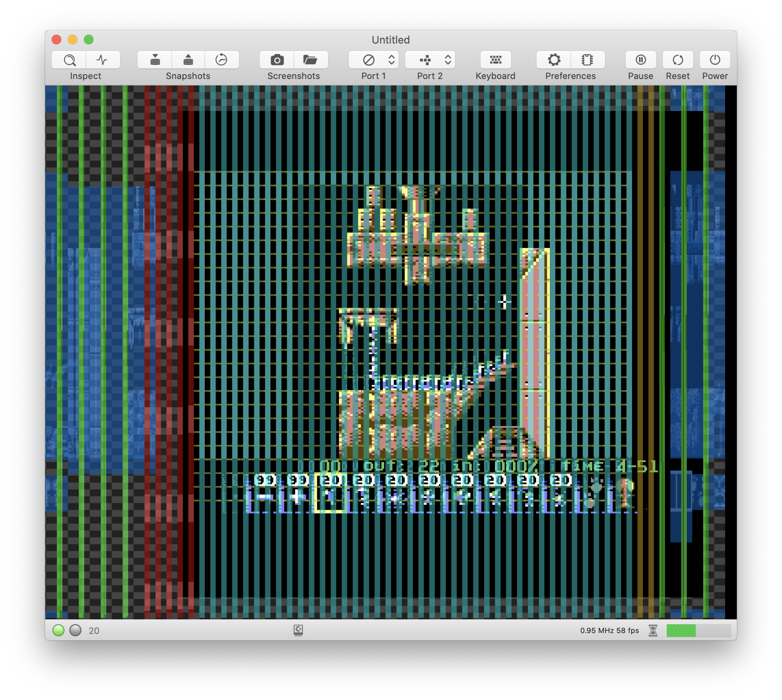The width and height of the screenshot is (782, 700).
Task: Click the green activity level bar
Action: click(699, 630)
